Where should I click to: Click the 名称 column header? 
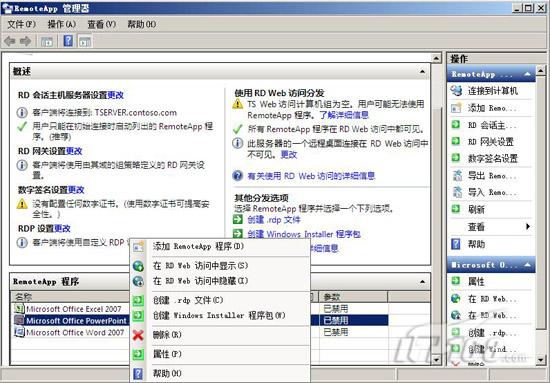70,297
